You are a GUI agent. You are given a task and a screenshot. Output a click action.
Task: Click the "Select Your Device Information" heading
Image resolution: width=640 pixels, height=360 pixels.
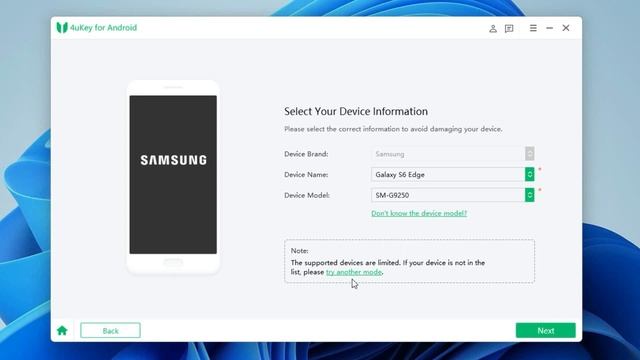356,111
